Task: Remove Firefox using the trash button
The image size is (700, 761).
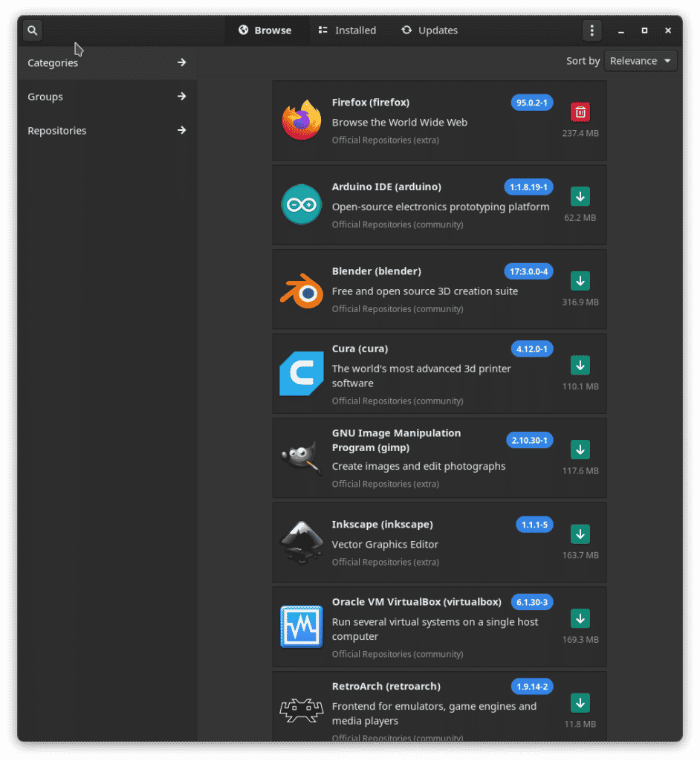Action: (580, 112)
